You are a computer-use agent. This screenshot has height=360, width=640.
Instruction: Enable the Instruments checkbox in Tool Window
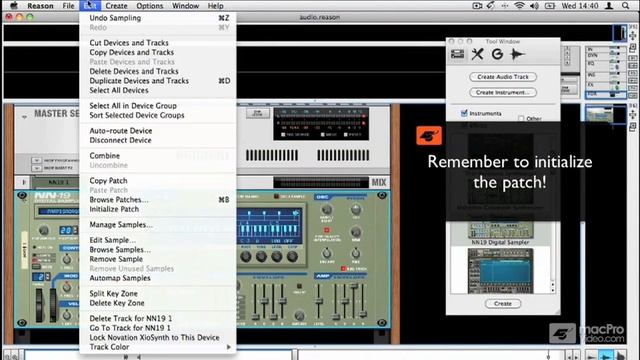point(464,113)
